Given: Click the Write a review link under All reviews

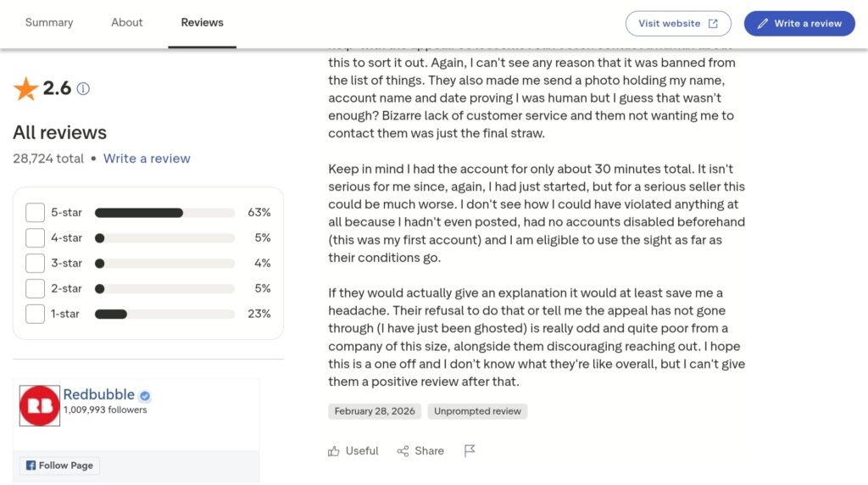Looking at the screenshot, I should tap(147, 159).
